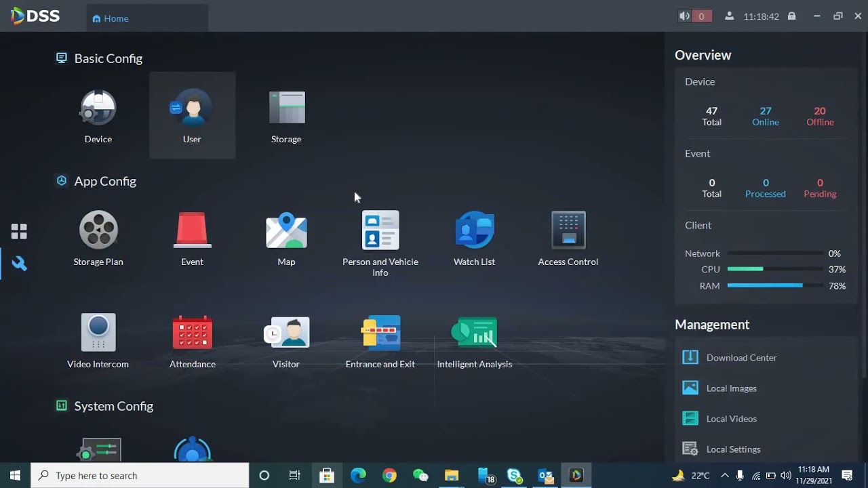The width and height of the screenshot is (868, 488).
Task: Open Intelligent Analysis icon
Action: pos(475,333)
